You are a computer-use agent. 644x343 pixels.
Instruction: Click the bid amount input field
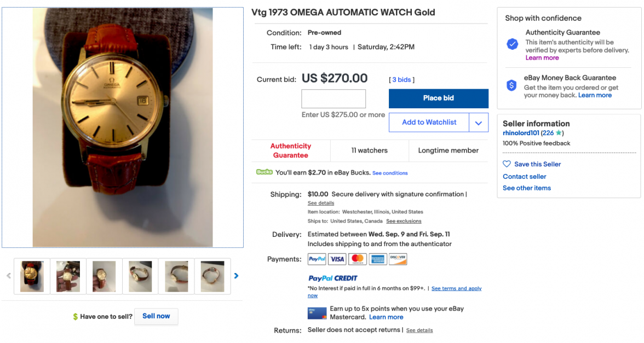334,99
